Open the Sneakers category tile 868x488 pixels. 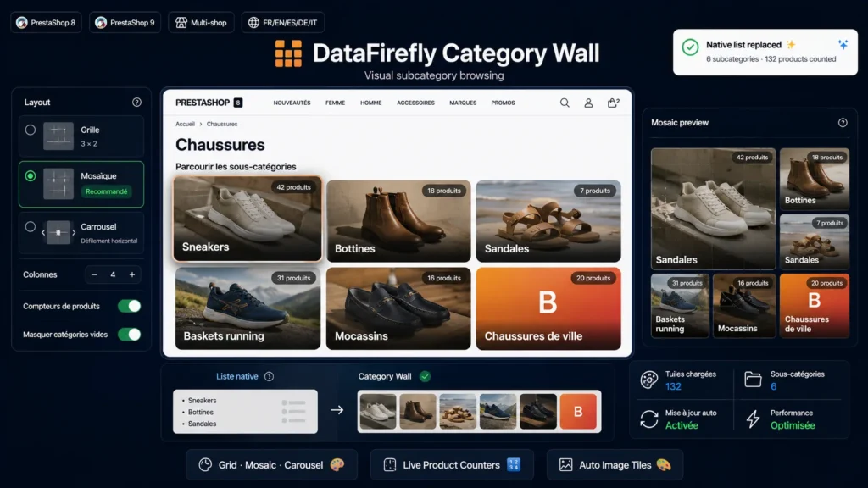click(x=248, y=219)
